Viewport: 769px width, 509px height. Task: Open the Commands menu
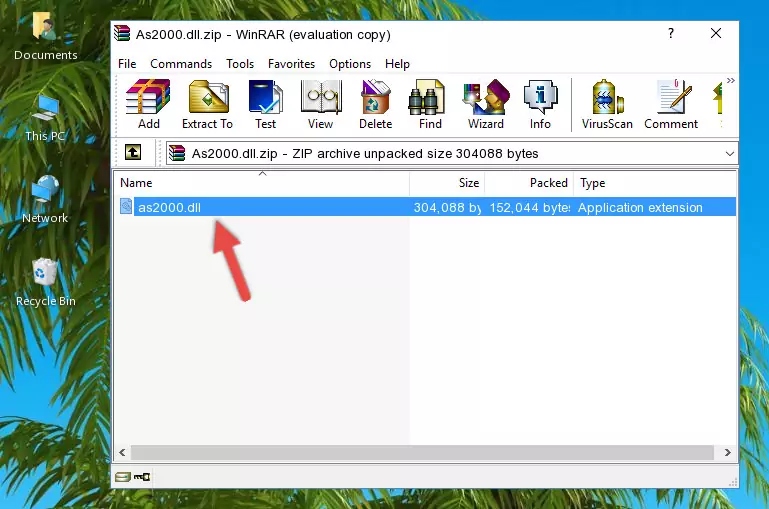coord(181,64)
